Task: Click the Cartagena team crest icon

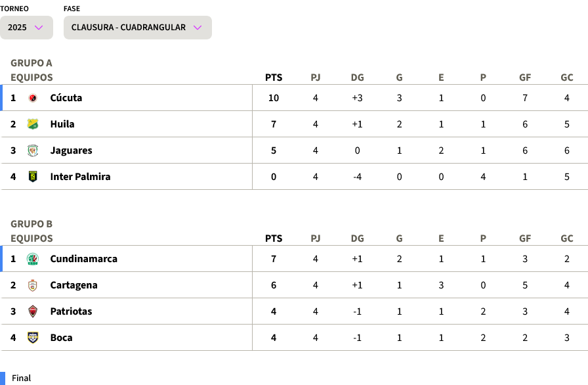Action: pos(33,285)
